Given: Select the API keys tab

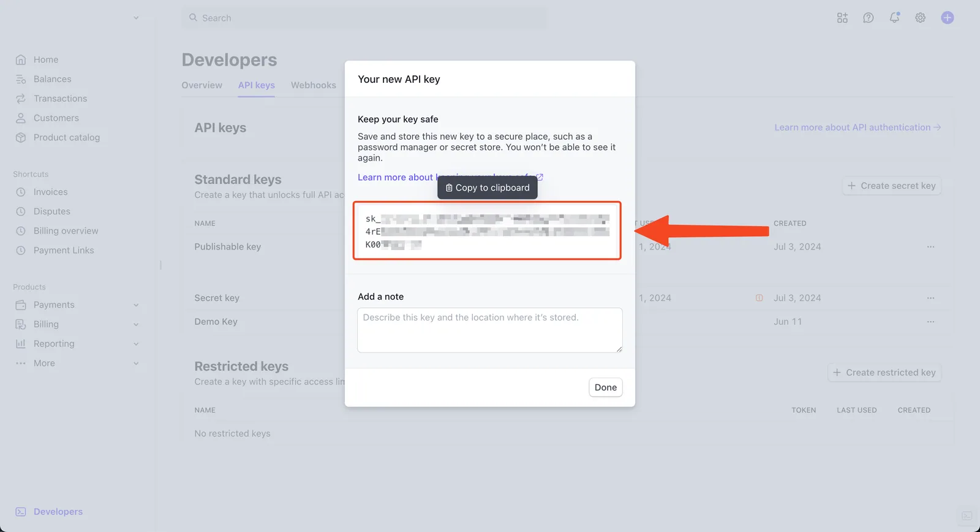Looking at the screenshot, I should coord(257,85).
